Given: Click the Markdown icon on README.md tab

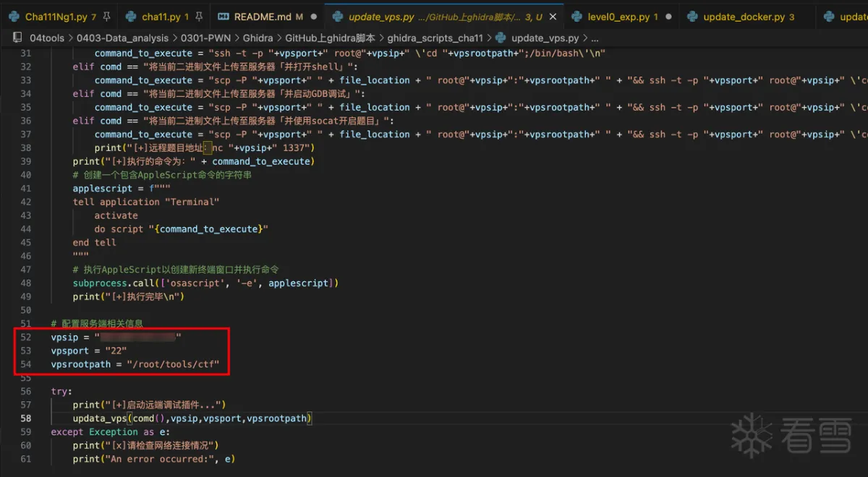Looking at the screenshot, I should (224, 16).
